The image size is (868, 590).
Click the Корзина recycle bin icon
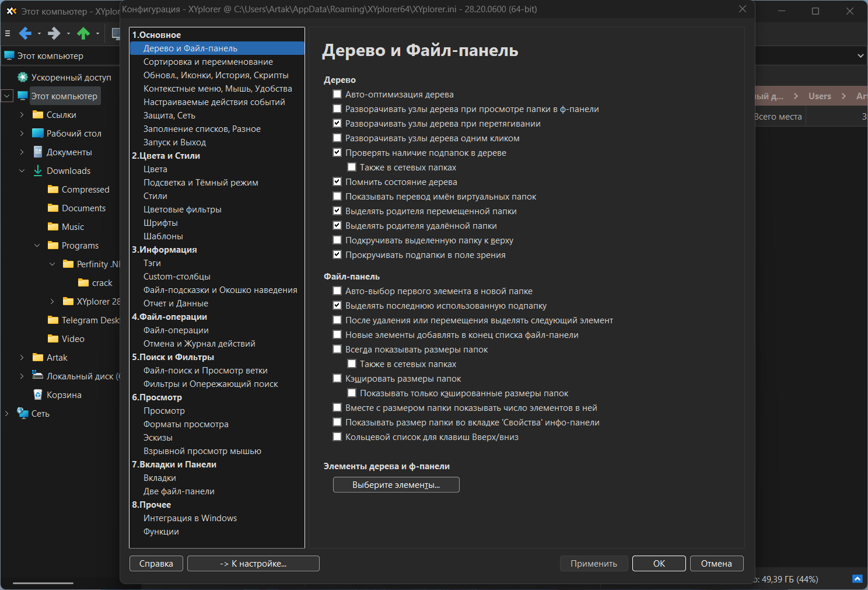click(x=38, y=395)
